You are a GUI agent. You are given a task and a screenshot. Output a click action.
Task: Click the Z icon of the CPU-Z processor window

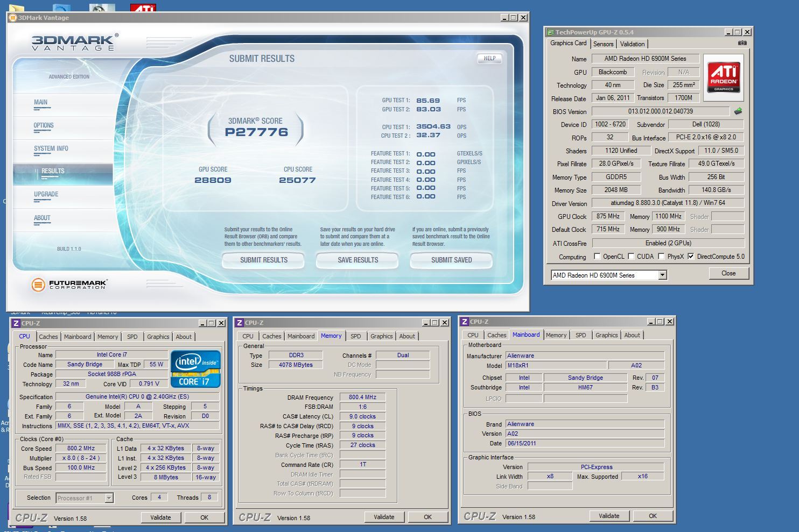pyautogui.click(x=16, y=323)
